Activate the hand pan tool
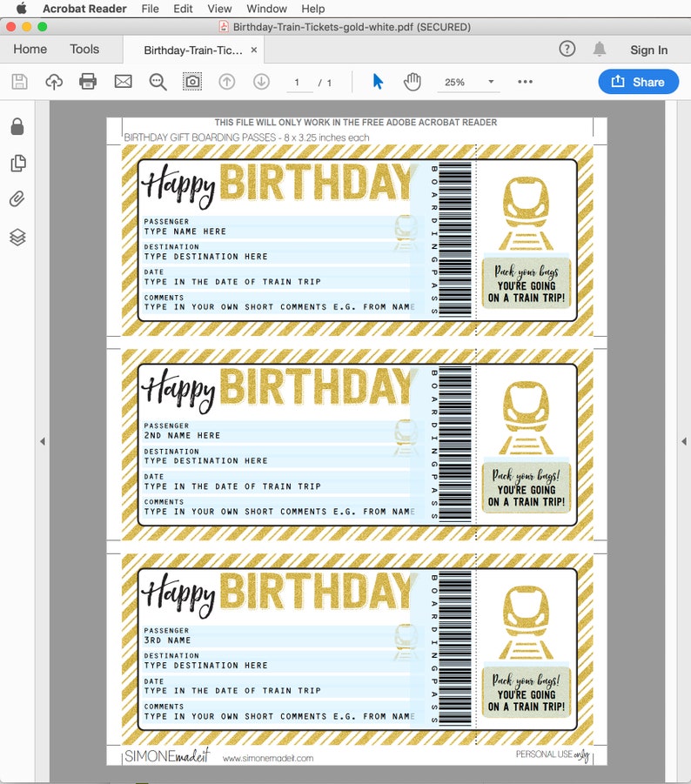 coord(413,82)
